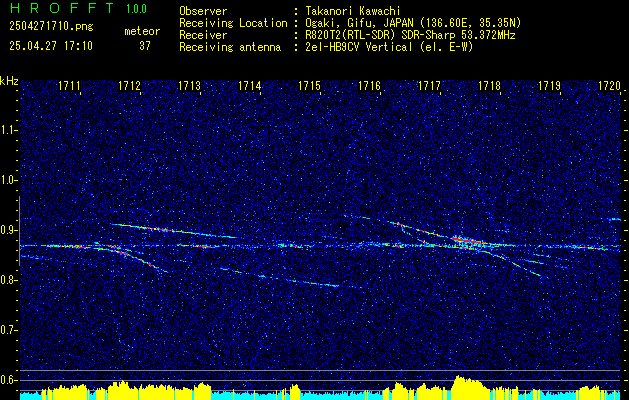Image resolution: width=629 pixels, height=400 pixels.
Task: Click the 1711 time marker
Action: (x=69, y=86)
